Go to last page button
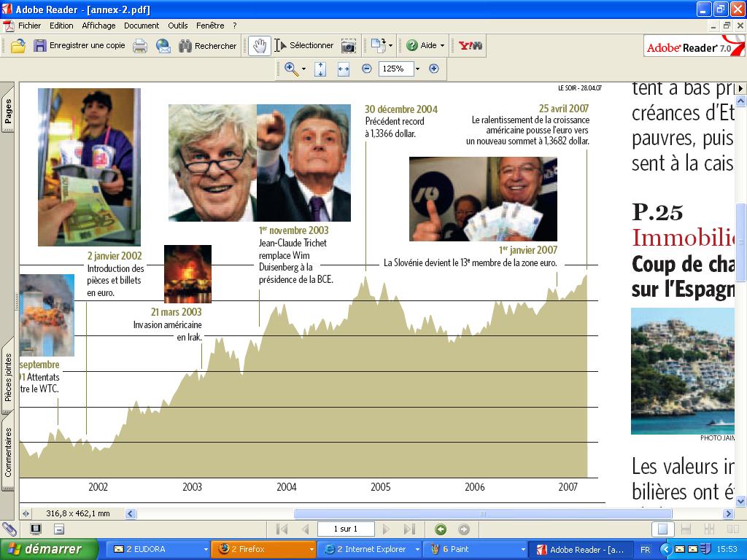The width and height of the screenshot is (747, 560). click(x=409, y=529)
